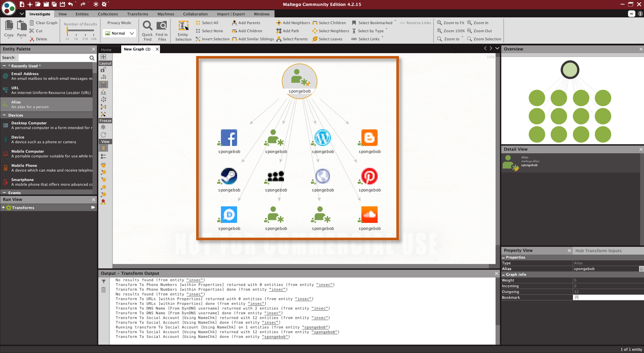The height and width of the screenshot is (353, 644).
Task: Click the Number of Results slider handle
Action: click(67, 31)
